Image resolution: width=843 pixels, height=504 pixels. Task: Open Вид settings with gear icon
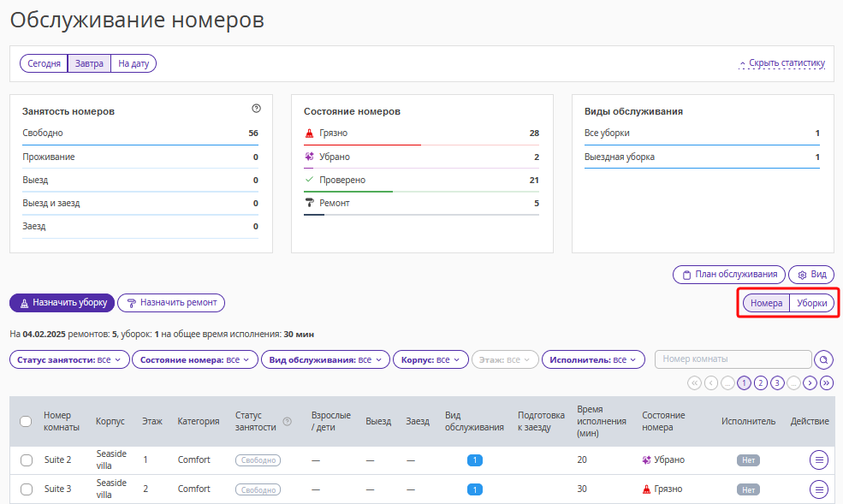[810, 275]
